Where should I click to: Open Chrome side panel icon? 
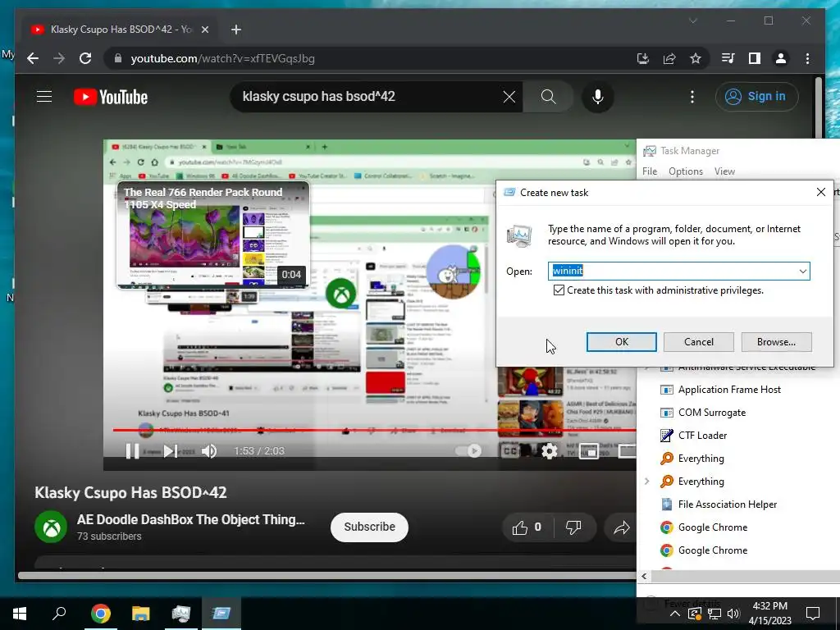pos(755,58)
